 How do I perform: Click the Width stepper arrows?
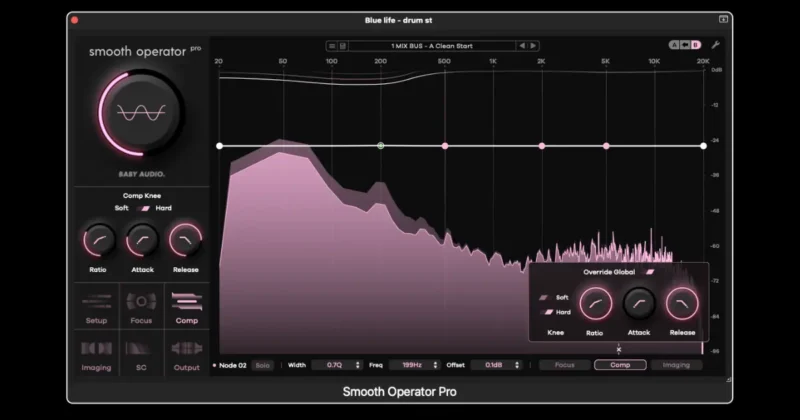point(358,365)
